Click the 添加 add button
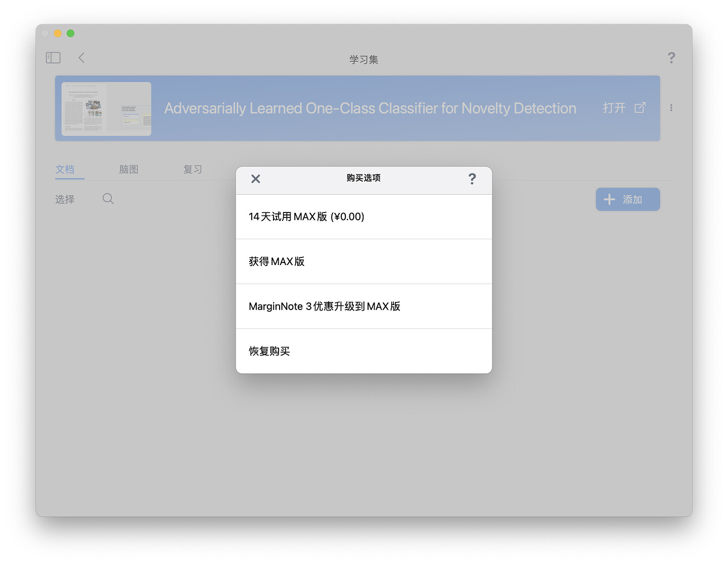 click(x=628, y=199)
